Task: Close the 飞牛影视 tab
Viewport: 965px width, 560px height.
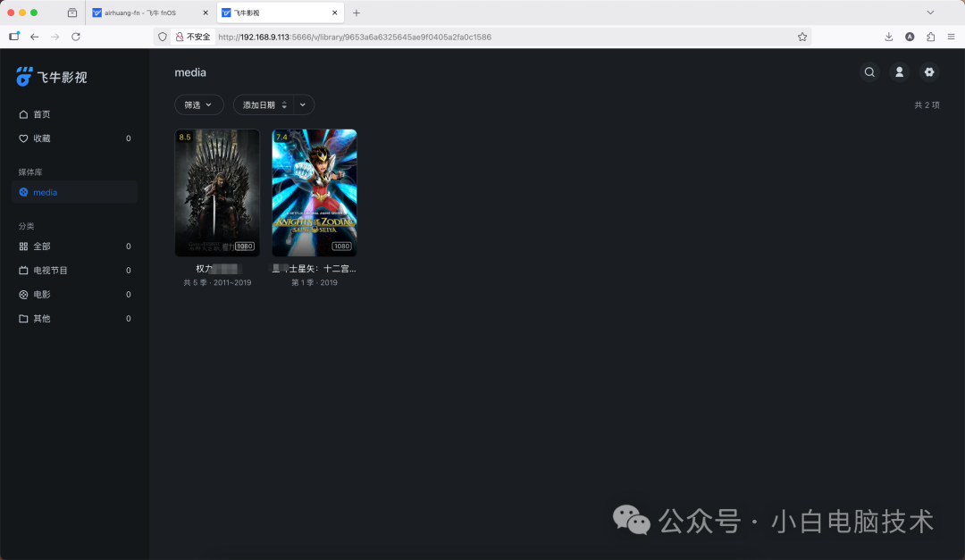Action: pos(335,13)
